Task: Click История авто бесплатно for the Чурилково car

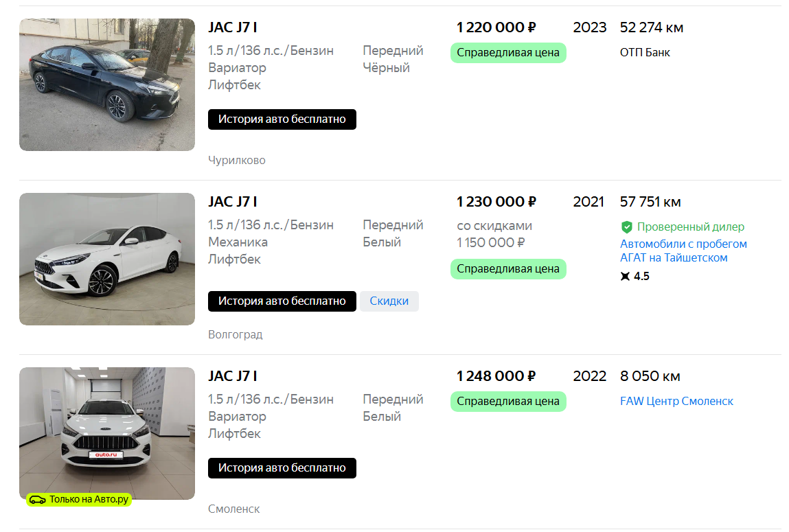Action: tap(282, 119)
